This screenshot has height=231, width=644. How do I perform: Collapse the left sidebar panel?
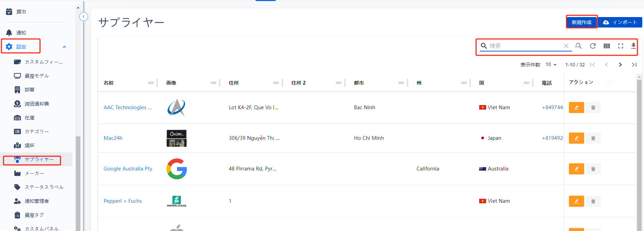pyautogui.click(x=83, y=16)
